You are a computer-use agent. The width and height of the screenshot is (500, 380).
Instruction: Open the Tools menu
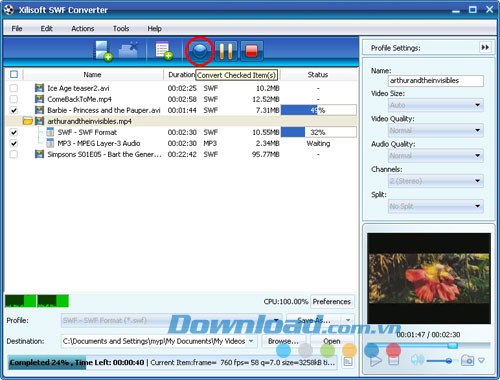[121, 28]
